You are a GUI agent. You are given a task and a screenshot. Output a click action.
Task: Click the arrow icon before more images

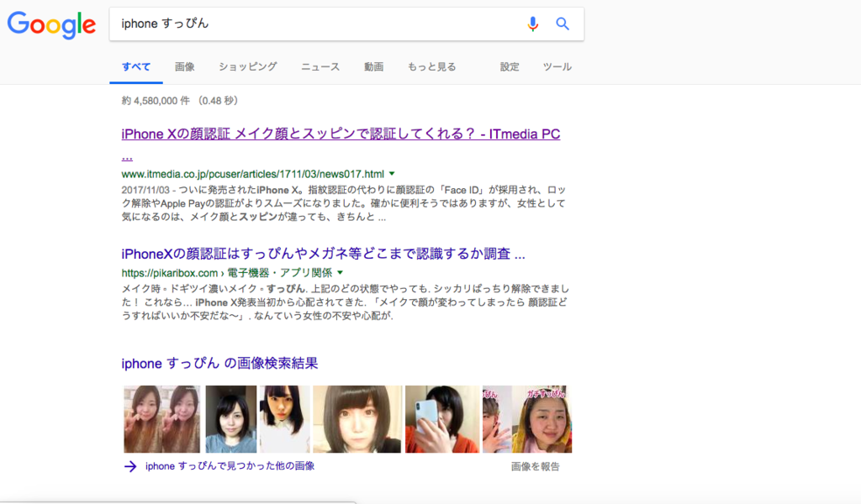[x=130, y=467]
